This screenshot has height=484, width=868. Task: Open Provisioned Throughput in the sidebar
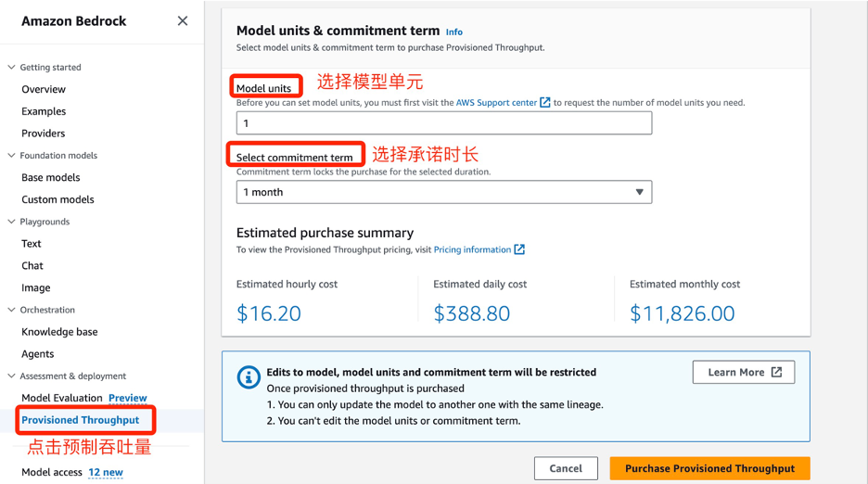pyautogui.click(x=81, y=420)
